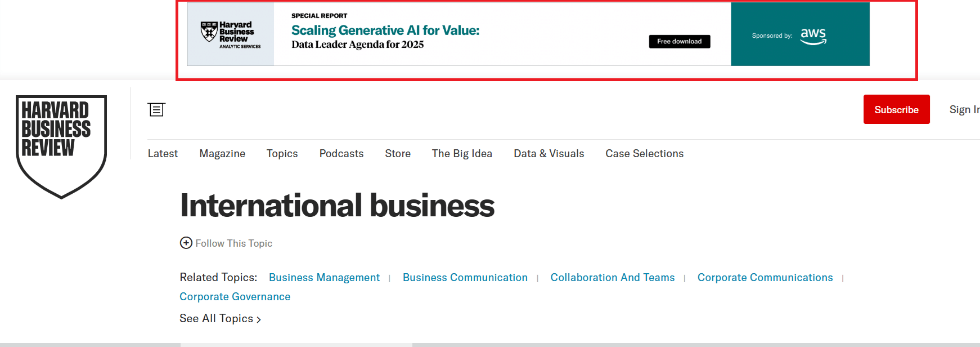
Task: Open the hamburger navigation menu icon
Action: tap(156, 109)
